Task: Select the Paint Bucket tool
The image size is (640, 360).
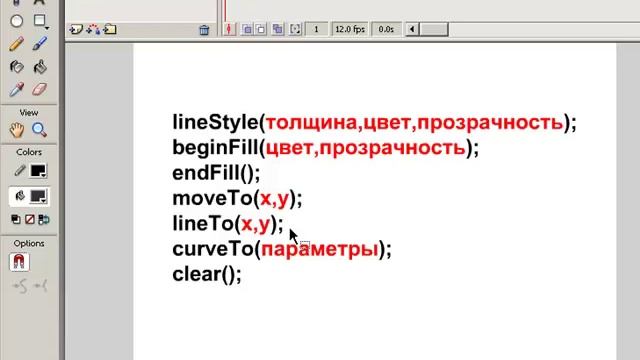Action: pyautogui.click(x=40, y=67)
